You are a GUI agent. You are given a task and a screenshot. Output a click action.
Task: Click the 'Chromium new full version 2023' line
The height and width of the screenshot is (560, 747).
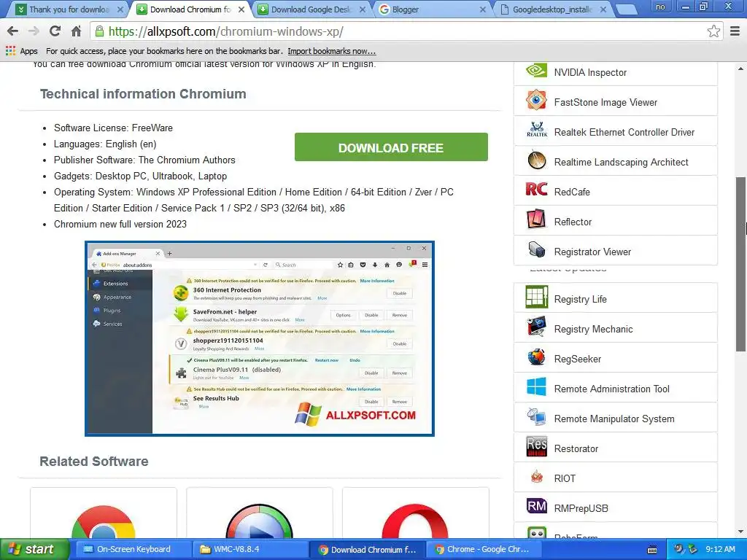120,224
